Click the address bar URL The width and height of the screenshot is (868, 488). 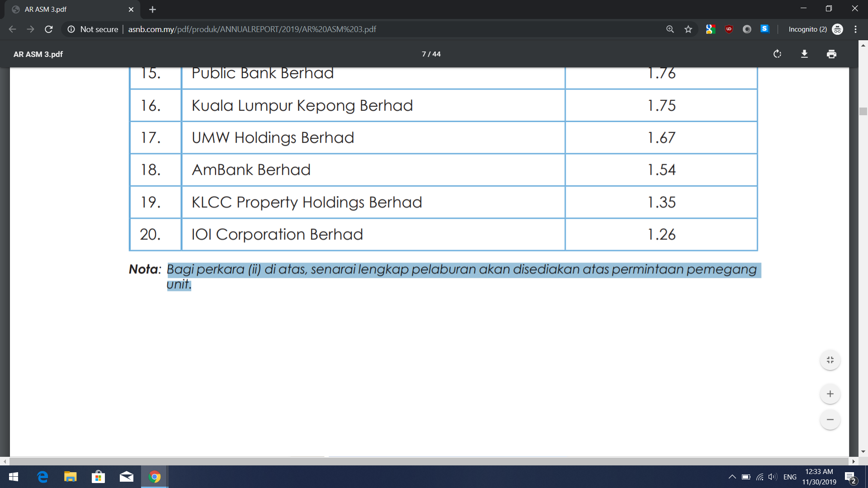252,29
